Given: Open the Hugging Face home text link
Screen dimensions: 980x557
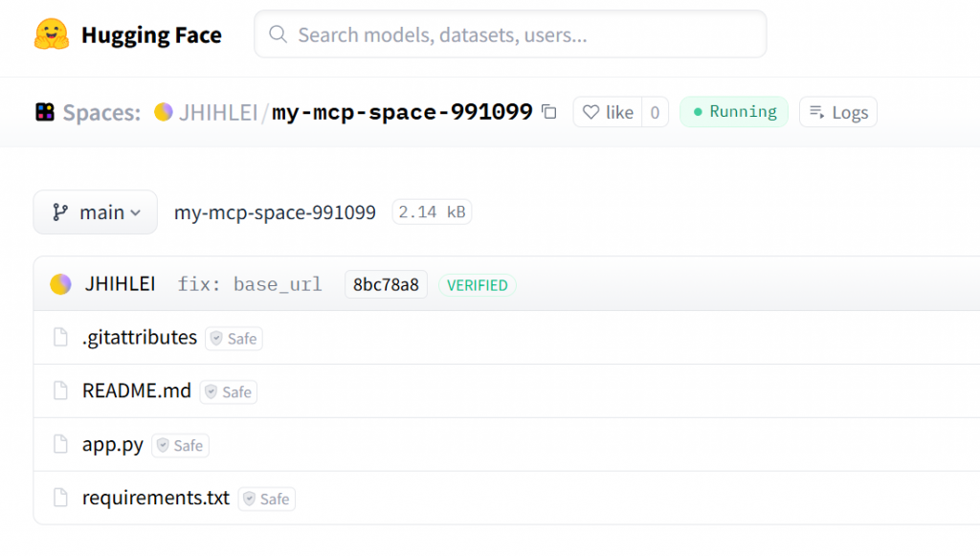Looking at the screenshot, I should tap(151, 35).
